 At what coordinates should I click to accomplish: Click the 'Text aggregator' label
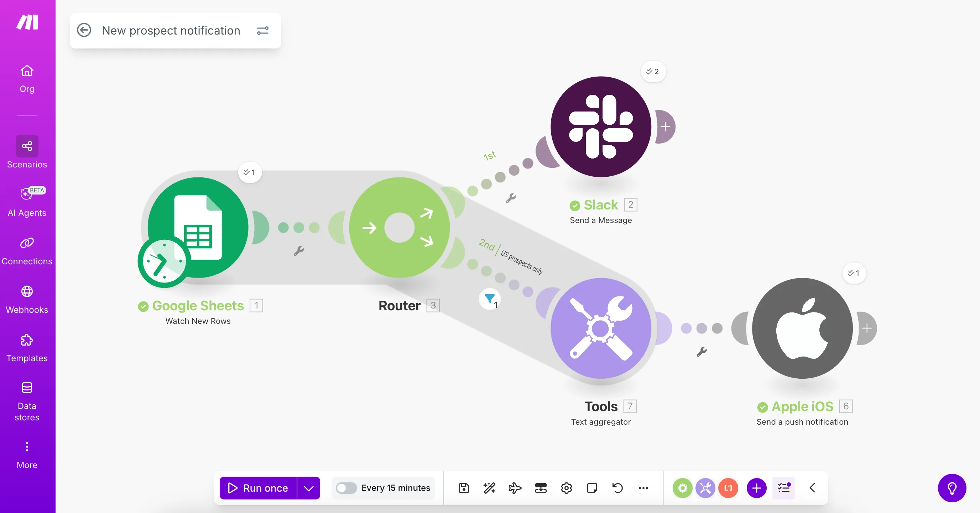(601, 422)
